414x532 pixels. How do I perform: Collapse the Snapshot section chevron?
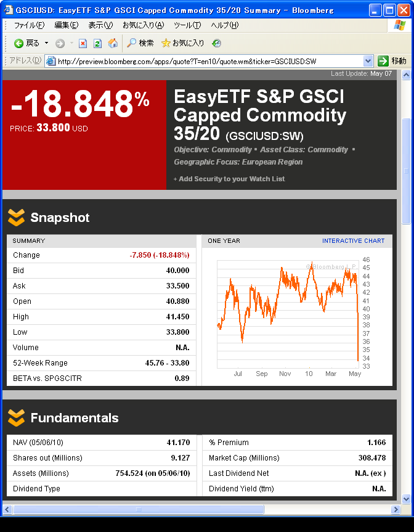pyautogui.click(x=16, y=218)
